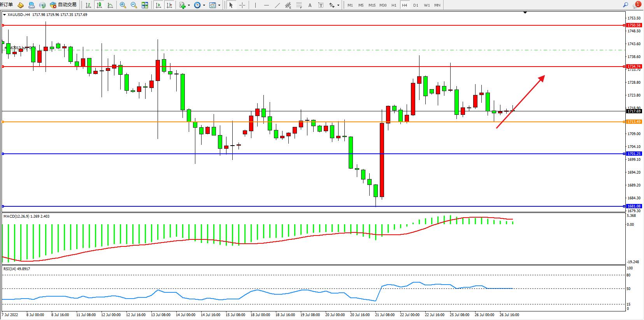Choose the Draw Text tool
644x320 pixels.
pyautogui.click(x=310, y=5)
